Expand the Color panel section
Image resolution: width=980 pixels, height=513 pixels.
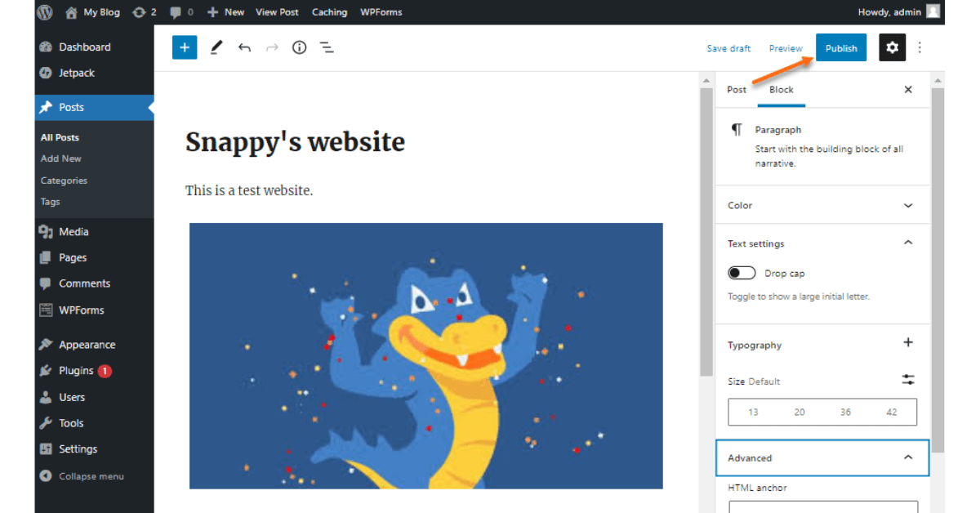[x=822, y=205]
